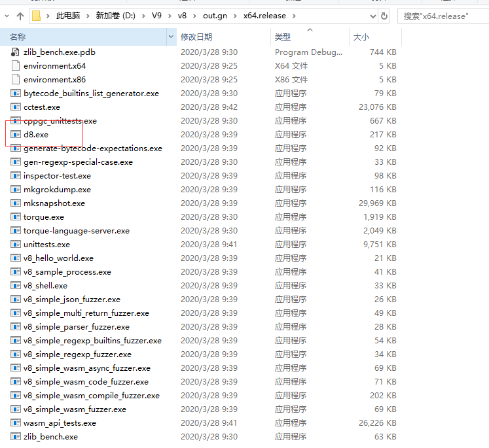Click the unittests.exe application icon
489x448 pixels.
(x=16, y=245)
